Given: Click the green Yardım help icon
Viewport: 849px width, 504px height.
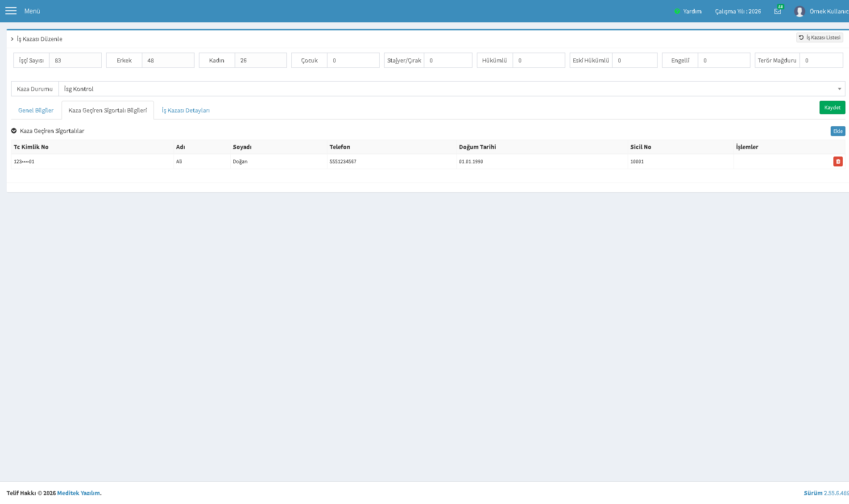Looking at the screenshot, I should [x=677, y=11].
